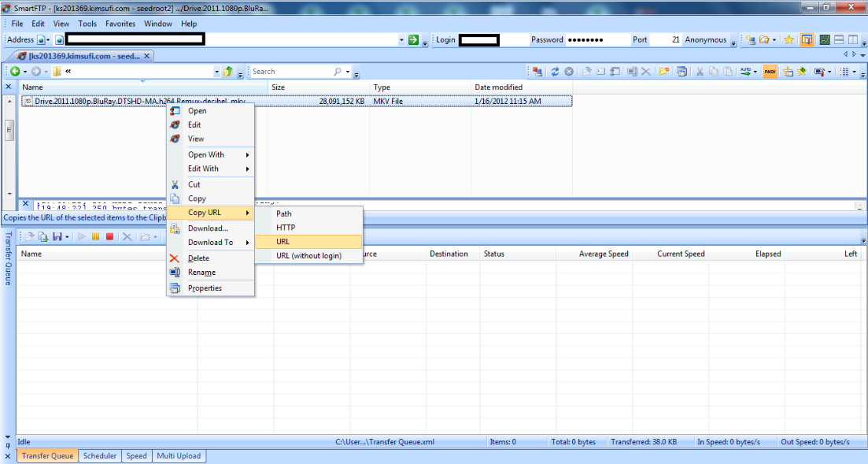Viewport: 868px width, 464px height.
Task: Choose Path in Copy URL submenu
Action: coord(309,213)
